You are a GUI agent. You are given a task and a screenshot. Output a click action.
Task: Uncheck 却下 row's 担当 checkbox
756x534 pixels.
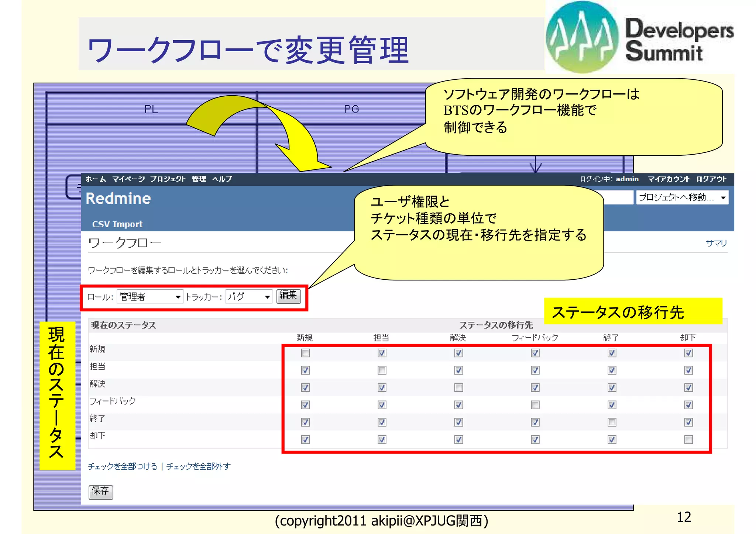pos(382,440)
